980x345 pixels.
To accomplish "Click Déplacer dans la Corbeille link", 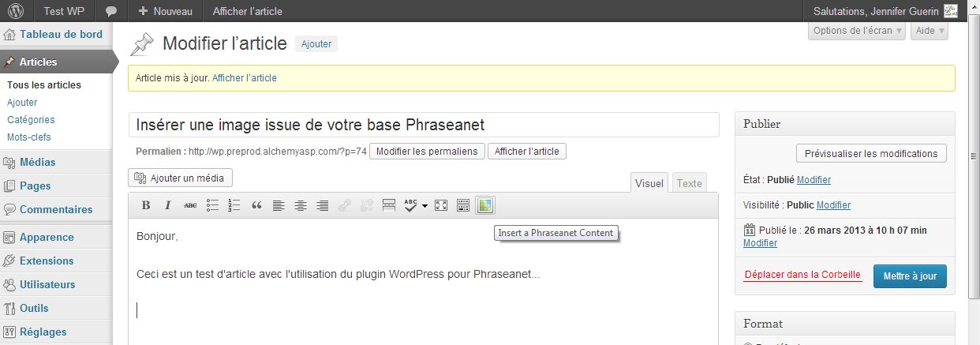I will [x=802, y=276].
